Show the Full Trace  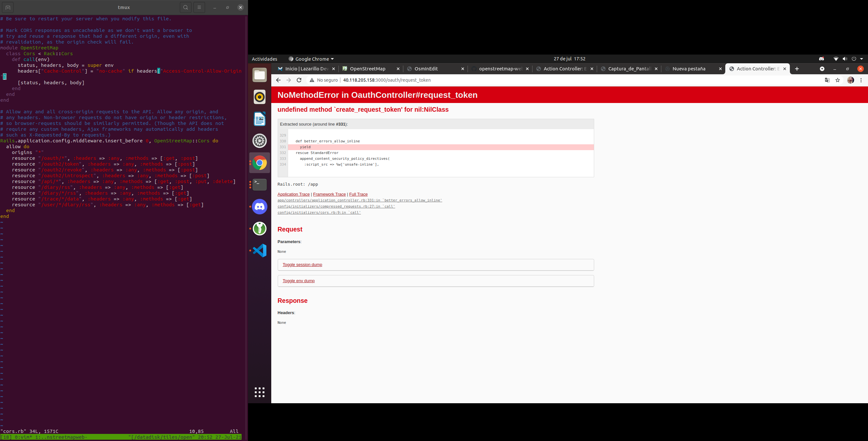358,194
